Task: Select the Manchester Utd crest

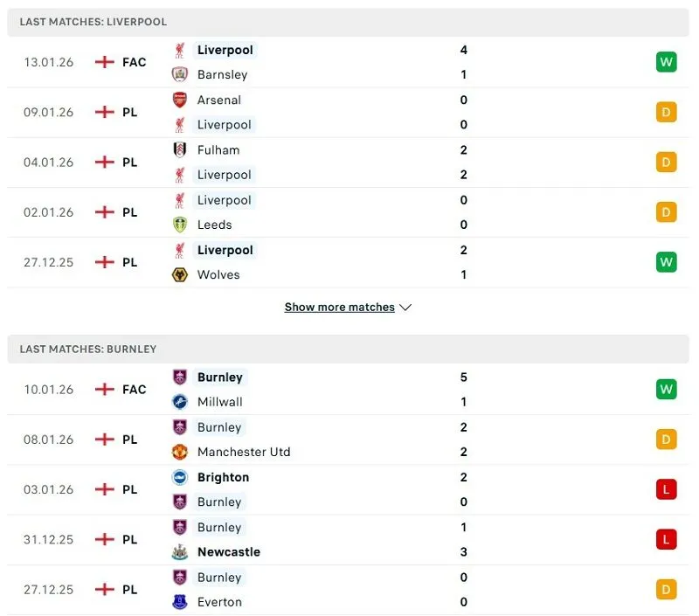Action: 180,452
